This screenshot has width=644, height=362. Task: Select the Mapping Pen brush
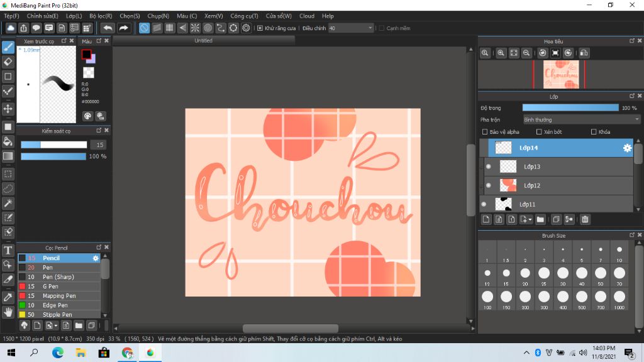pos(58,296)
